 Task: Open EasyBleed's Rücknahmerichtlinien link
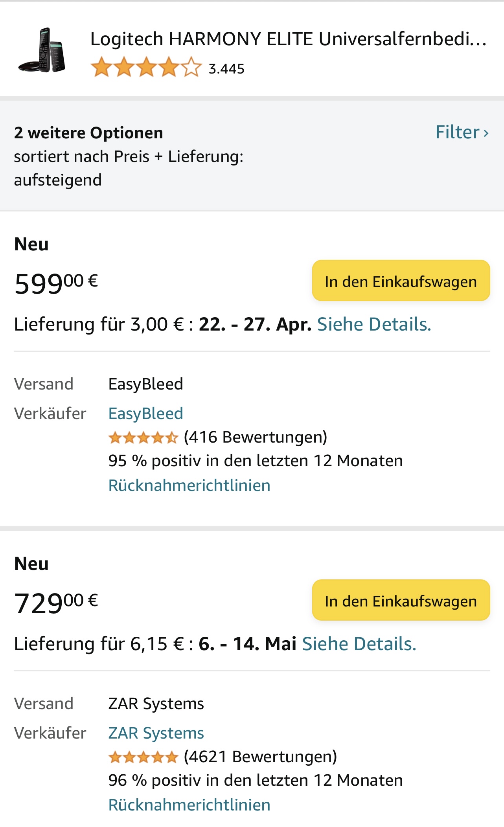click(x=189, y=485)
